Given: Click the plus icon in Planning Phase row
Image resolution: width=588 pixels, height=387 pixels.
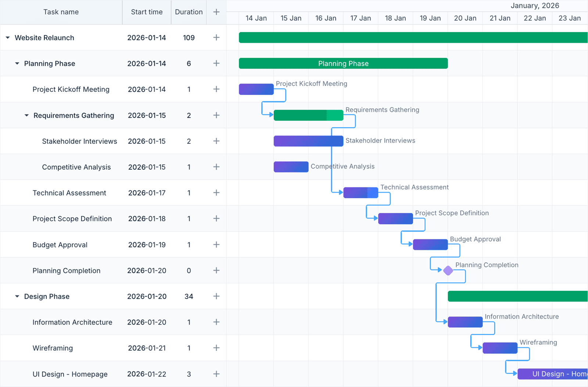Looking at the screenshot, I should (x=216, y=63).
